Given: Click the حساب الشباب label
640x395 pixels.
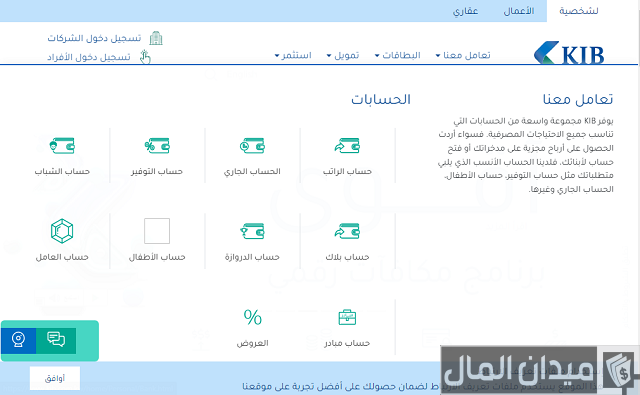Looking at the screenshot, I should [x=62, y=171].
